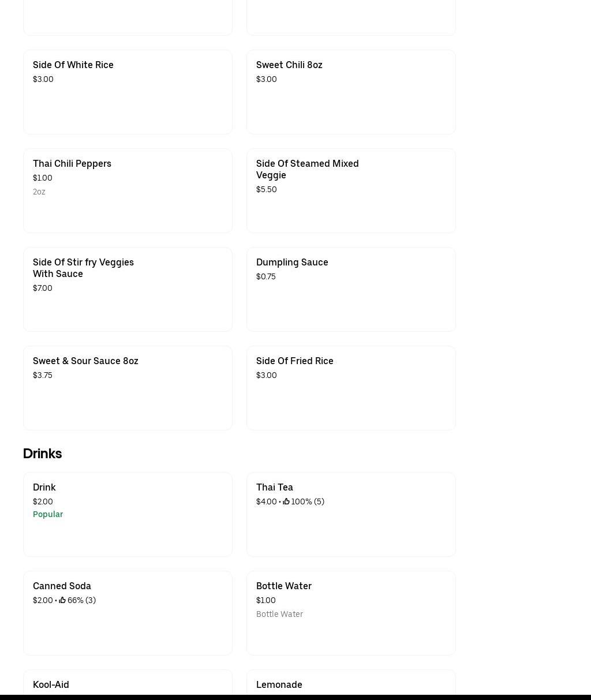Open the Canned Soda title
This screenshot has height=700, width=591.
click(62, 586)
